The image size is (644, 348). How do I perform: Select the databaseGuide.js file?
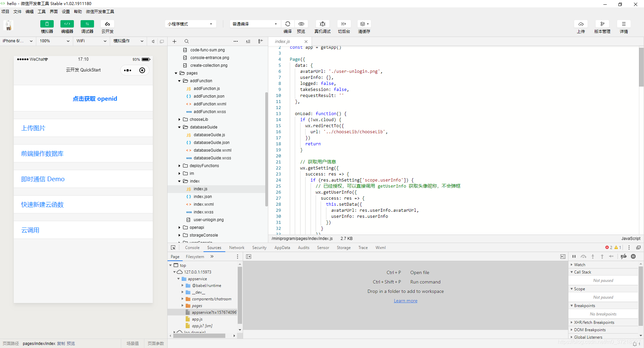click(209, 135)
